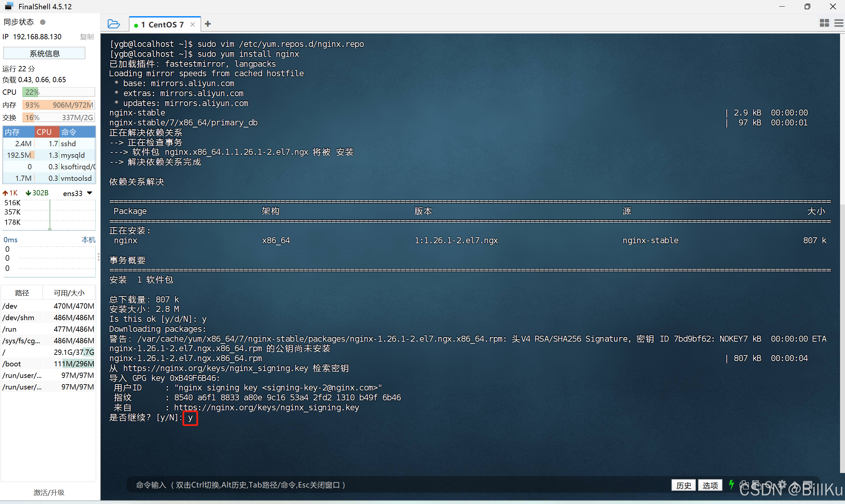This screenshot has height=504, width=845.
Task: Click the CPU 22% usage bar
Action: pos(58,92)
